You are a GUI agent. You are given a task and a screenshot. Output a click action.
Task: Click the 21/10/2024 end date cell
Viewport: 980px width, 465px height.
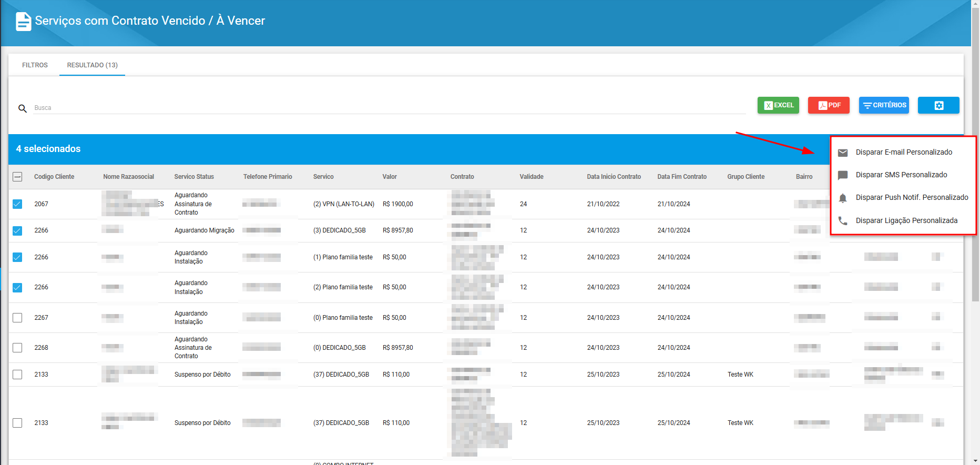pos(674,204)
